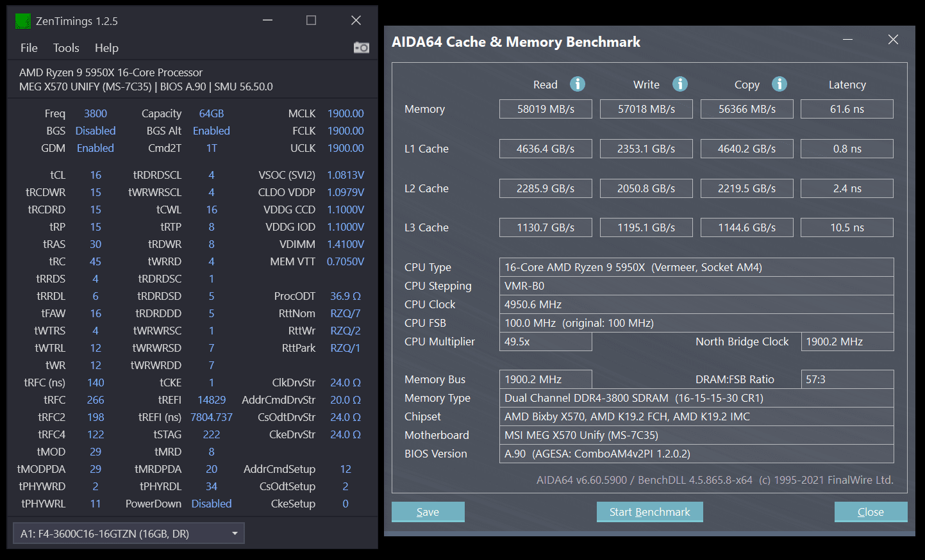Maximize the ZenTimings window
Image resolution: width=925 pixels, height=560 pixels.
311,21
